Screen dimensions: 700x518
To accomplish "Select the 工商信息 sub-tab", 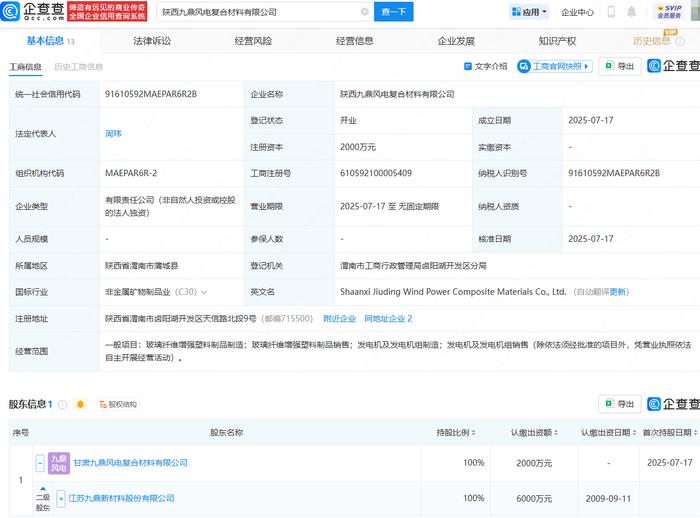I will (x=25, y=67).
